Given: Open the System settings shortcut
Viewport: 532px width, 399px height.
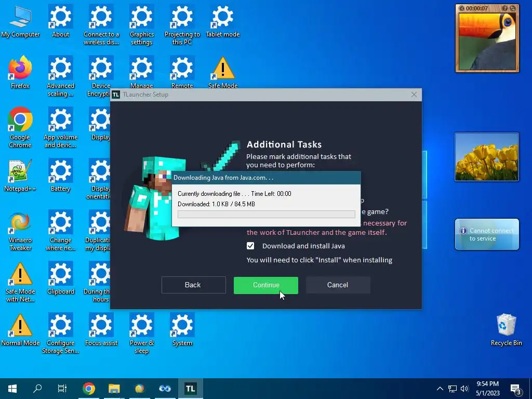Looking at the screenshot, I should (182, 330).
